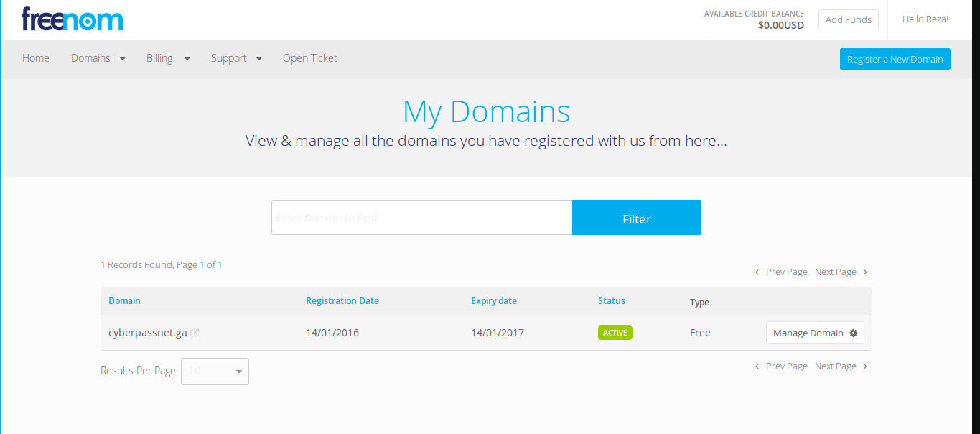Viewport: 980px width, 434px height.
Task: Expand the Billing menu
Action: click(x=168, y=58)
